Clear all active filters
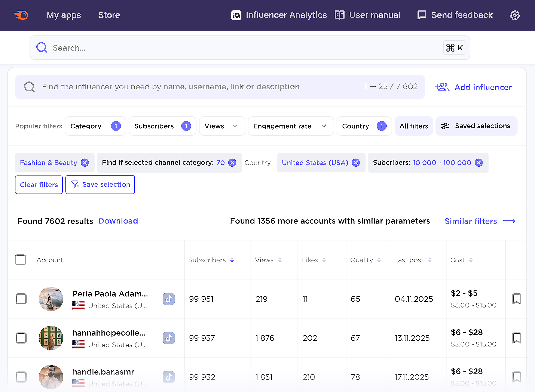Viewport: 535px width, 392px height. coord(39,185)
